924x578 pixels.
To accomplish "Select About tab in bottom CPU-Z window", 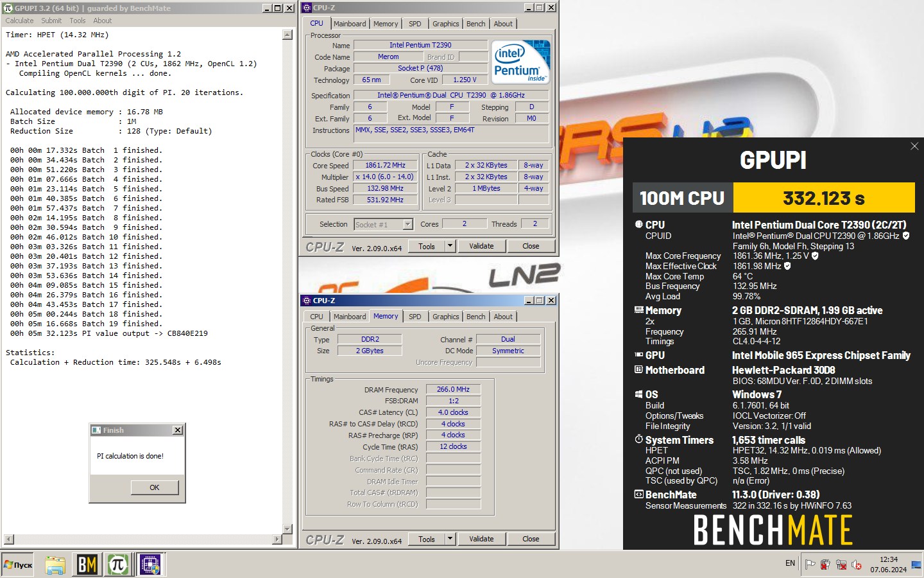I will tap(503, 317).
